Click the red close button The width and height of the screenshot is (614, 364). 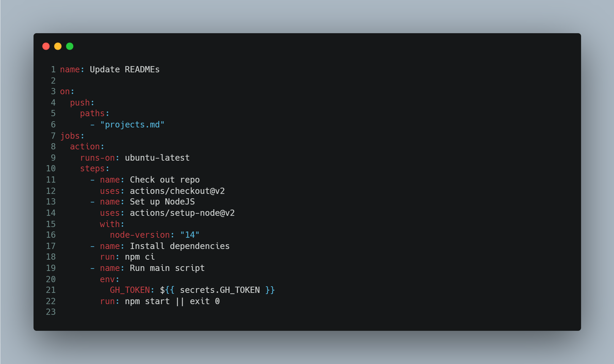point(46,46)
